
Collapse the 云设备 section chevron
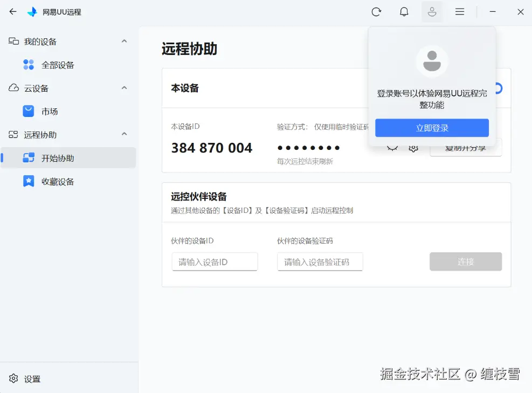124,88
